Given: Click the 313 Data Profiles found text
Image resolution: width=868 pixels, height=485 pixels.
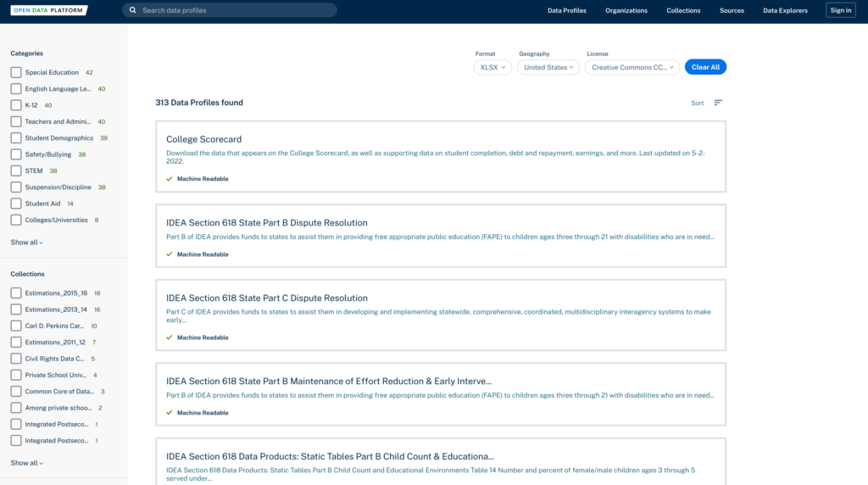Looking at the screenshot, I should pyautogui.click(x=199, y=103).
